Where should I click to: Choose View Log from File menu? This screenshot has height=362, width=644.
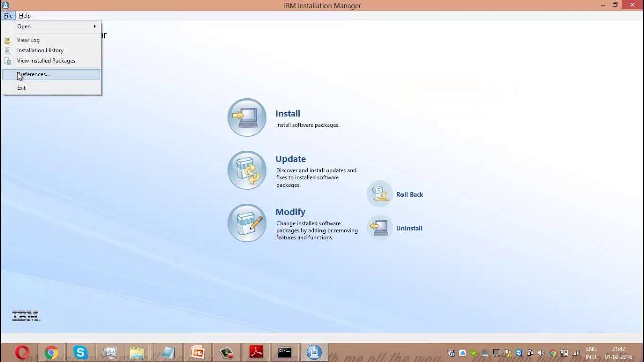point(51,40)
